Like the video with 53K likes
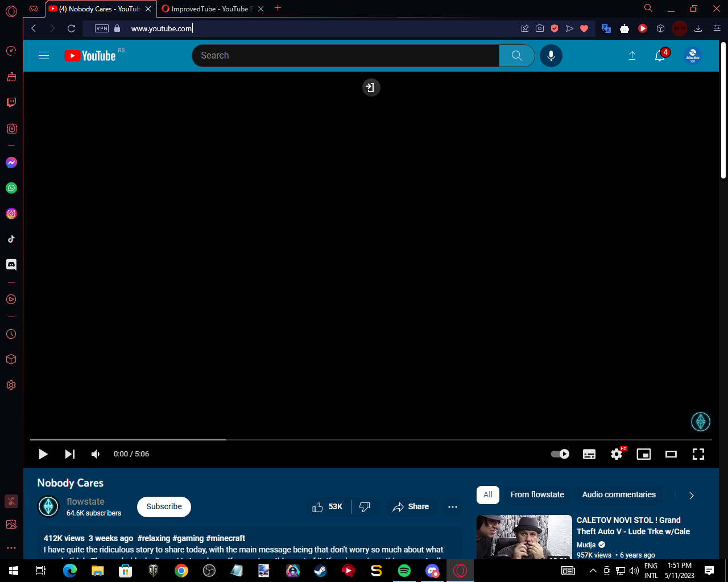 pyautogui.click(x=328, y=507)
